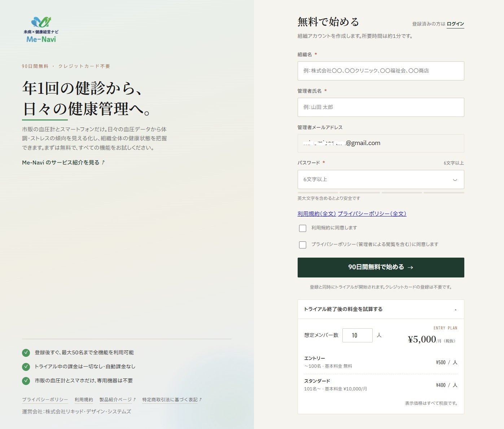Open 製品紹介ページ footer link

tap(118, 399)
